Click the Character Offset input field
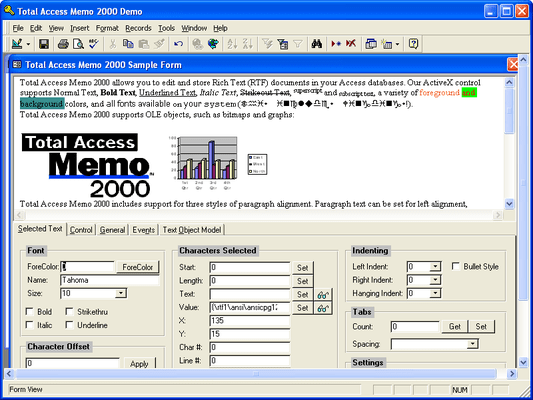The height and width of the screenshot is (400, 533). coord(72,363)
